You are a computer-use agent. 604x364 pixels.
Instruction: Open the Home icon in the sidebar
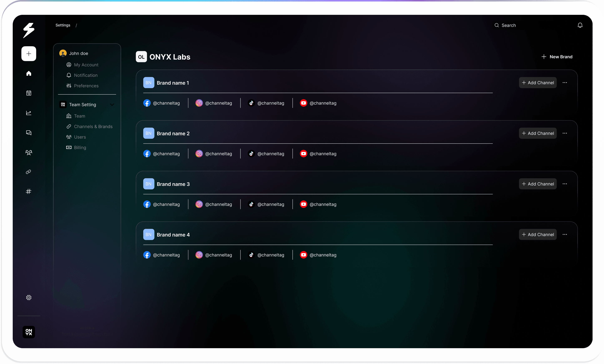pos(29,73)
